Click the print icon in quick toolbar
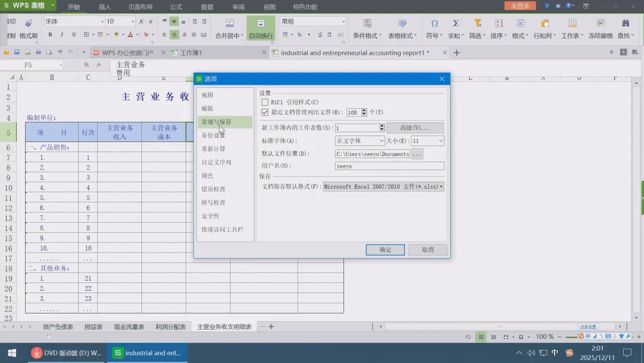Image resolution: width=644 pixels, height=363 pixels. tap(38, 52)
